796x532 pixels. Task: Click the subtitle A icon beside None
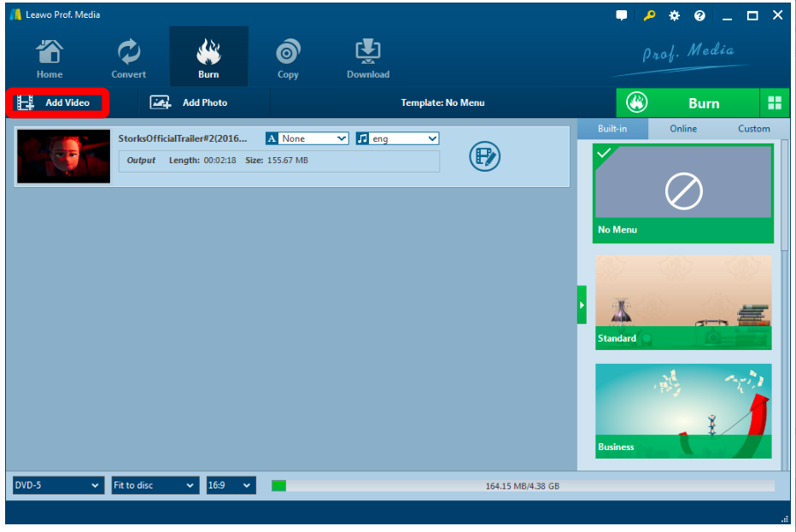(272, 138)
